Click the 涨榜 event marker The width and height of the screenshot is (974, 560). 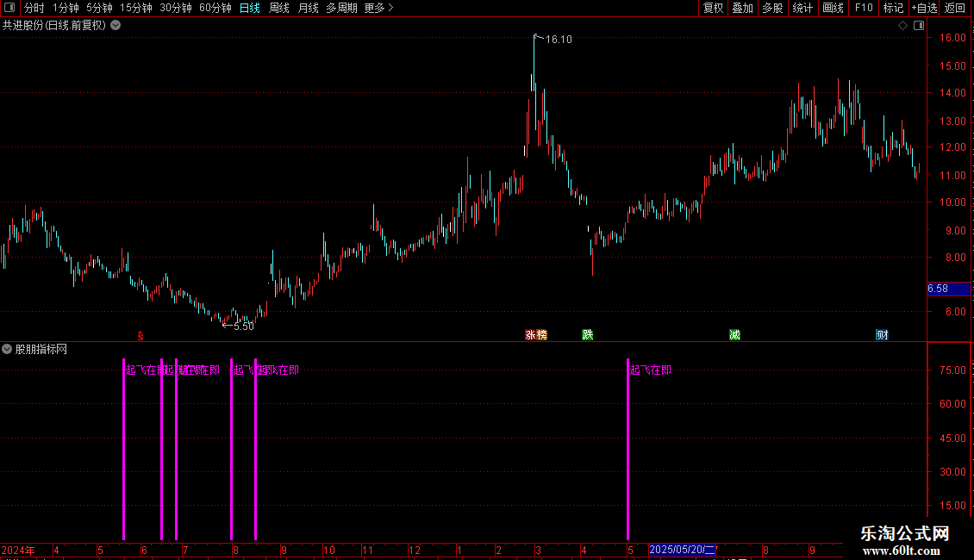tap(536, 334)
